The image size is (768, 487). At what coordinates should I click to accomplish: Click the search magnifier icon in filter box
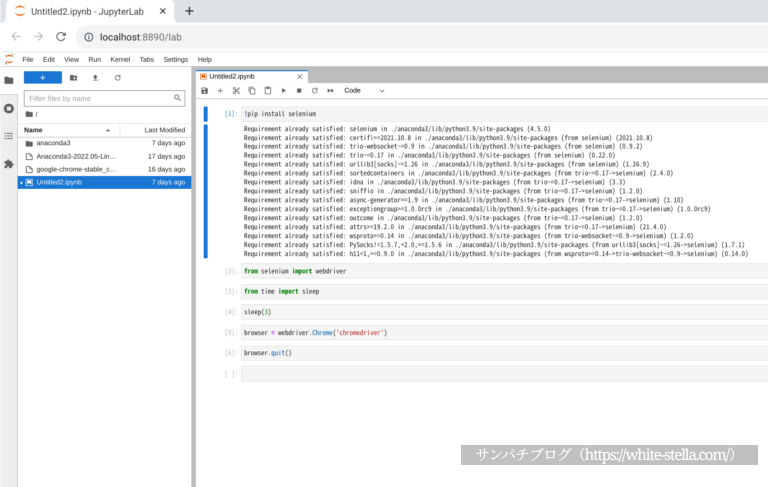[x=177, y=98]
